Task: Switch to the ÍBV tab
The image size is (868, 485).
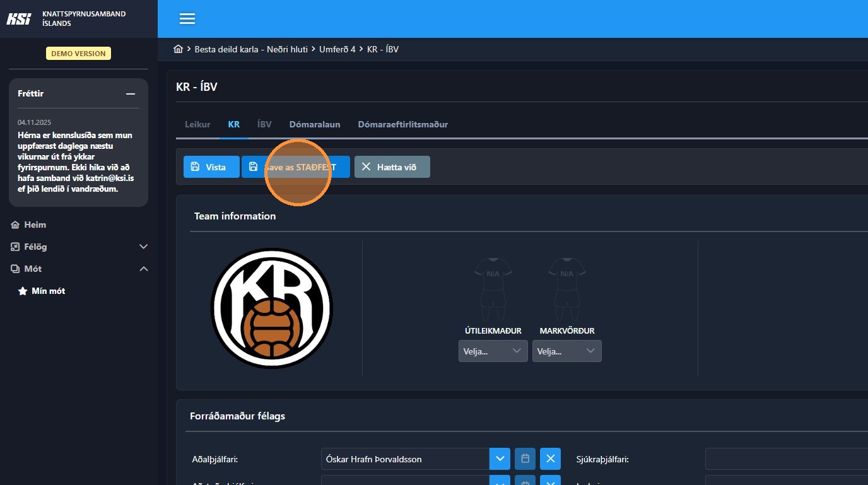Action: point(264,124)
